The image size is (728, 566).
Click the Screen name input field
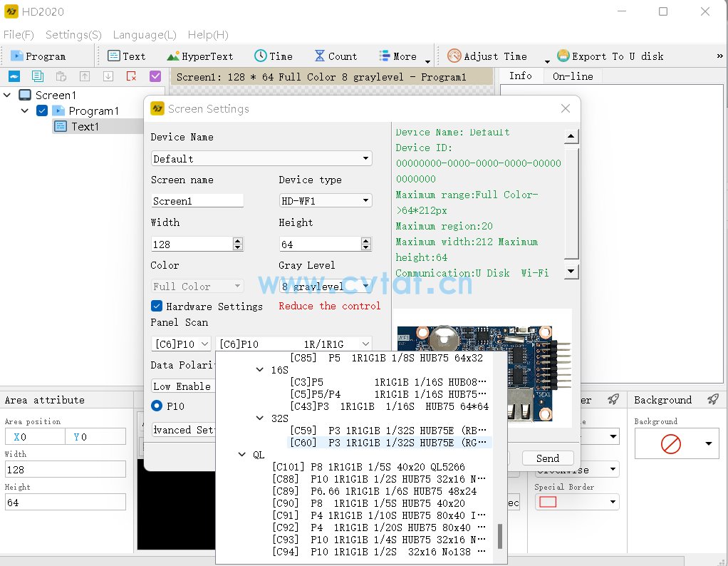click(197, 201)
